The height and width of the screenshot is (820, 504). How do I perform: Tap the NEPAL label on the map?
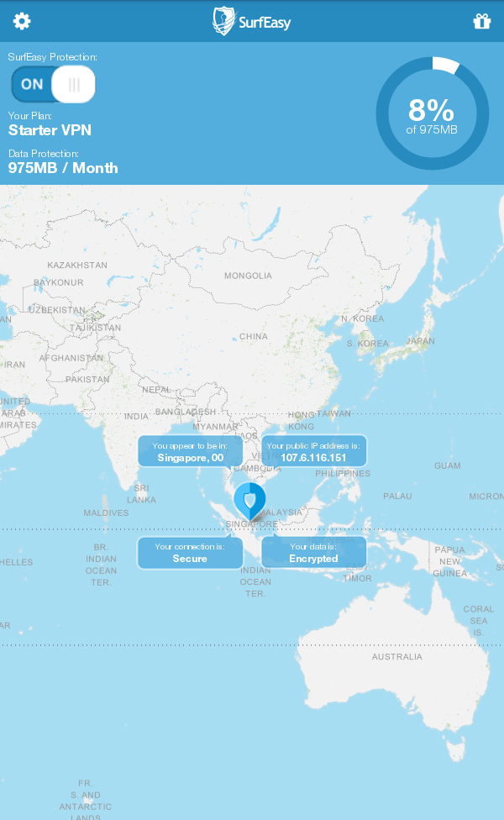click(156, 390)
